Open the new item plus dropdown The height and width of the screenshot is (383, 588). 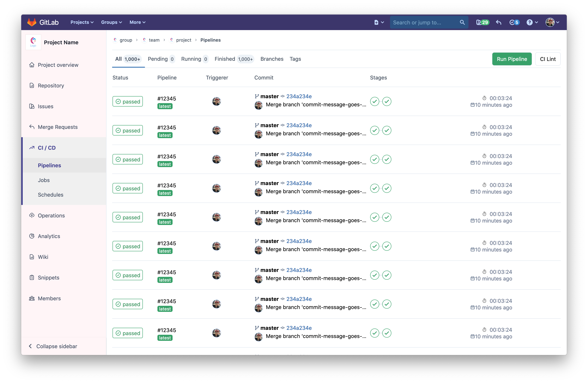pyautogui.click(x=379, y=23)
